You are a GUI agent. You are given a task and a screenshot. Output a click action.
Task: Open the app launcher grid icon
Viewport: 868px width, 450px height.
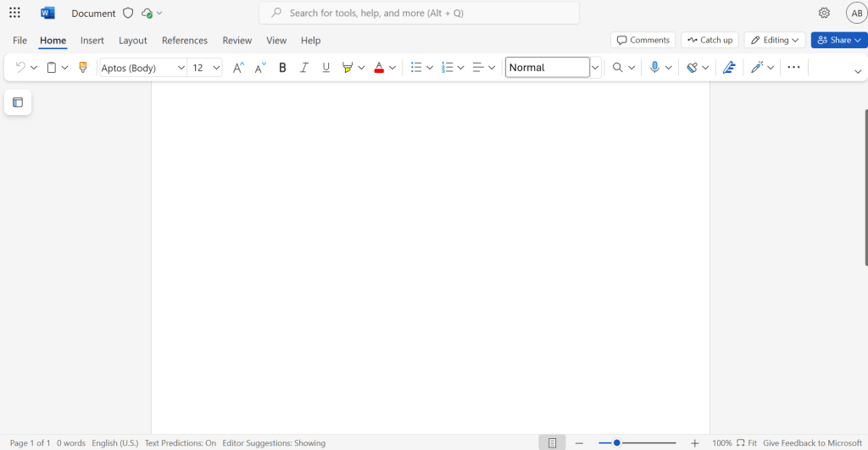[x=14, y=13]
